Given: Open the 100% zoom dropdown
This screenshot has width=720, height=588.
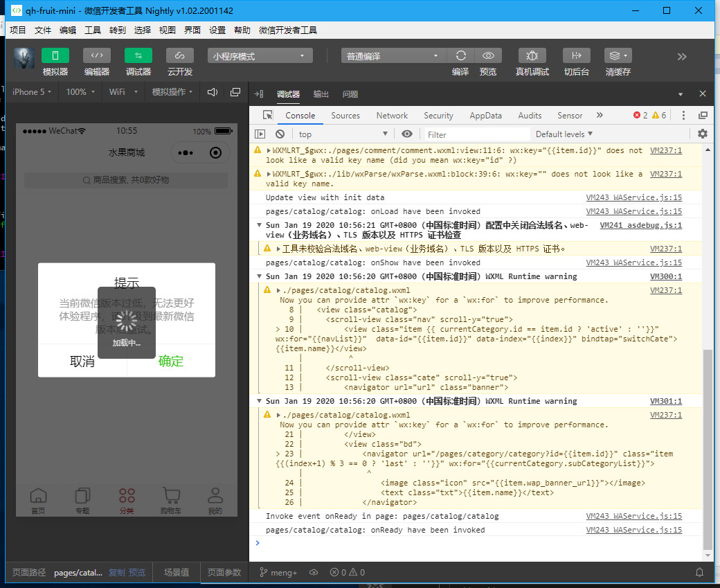Looking at the screenshot, I should (80, 92).
